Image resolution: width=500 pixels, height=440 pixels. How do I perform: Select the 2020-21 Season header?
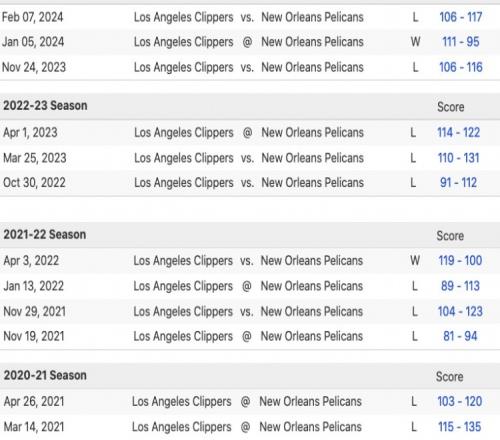click(45, 376)
